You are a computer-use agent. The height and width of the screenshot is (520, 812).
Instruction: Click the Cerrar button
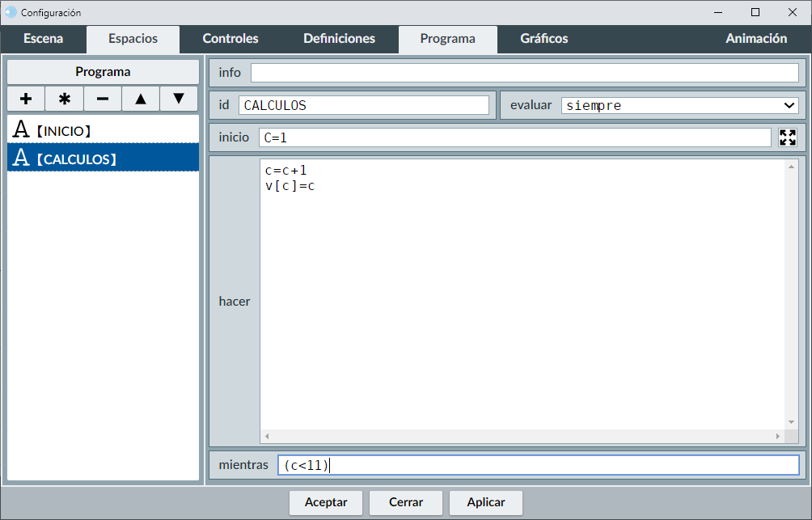click(x=406, y=502)
